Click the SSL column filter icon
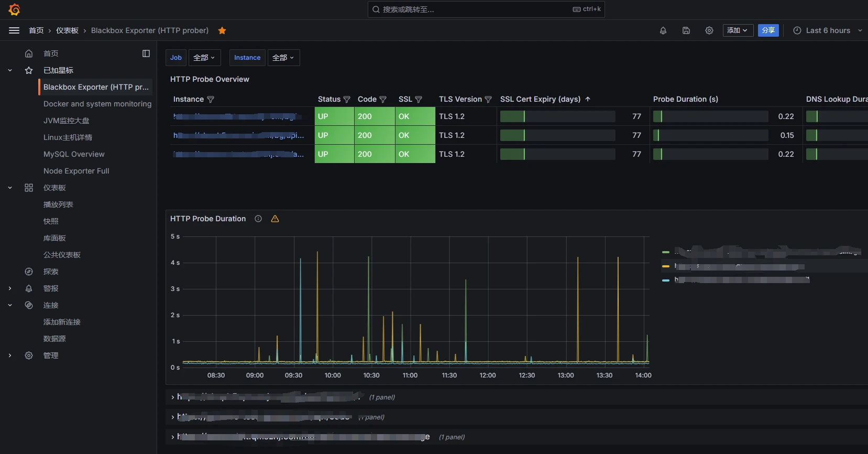Image resolution: width=868 pixels, height=454 pixels. click(x=419, y=100)
